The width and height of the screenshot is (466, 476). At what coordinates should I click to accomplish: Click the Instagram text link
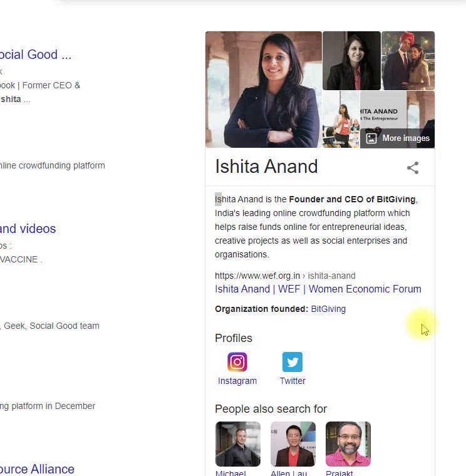coord(237,381)
